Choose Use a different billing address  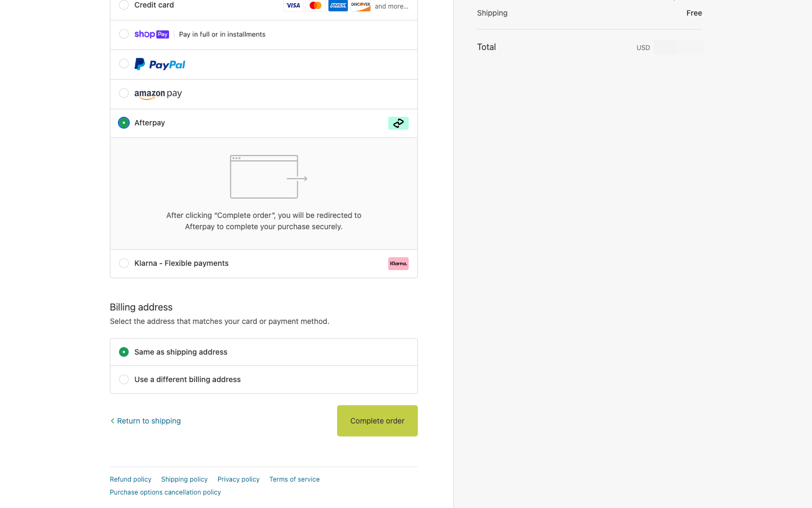[264, 379]
